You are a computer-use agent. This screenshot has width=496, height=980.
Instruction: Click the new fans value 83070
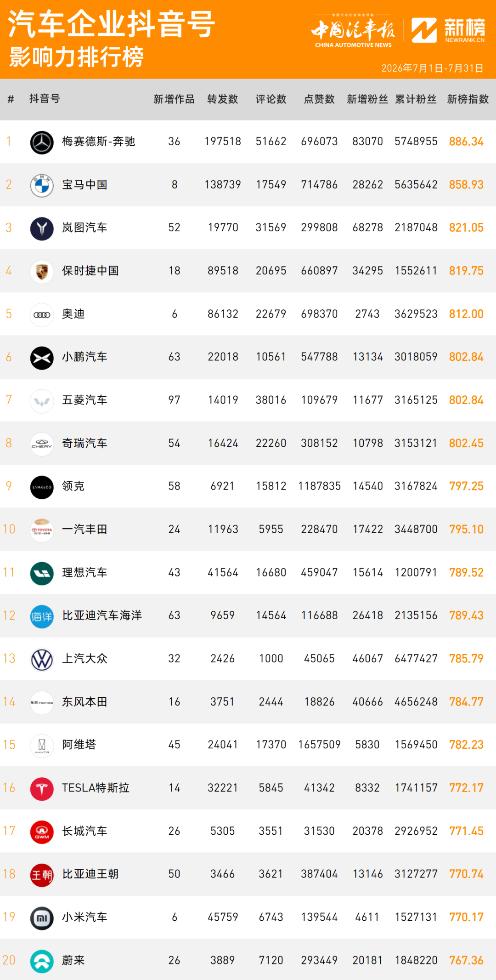367,142
